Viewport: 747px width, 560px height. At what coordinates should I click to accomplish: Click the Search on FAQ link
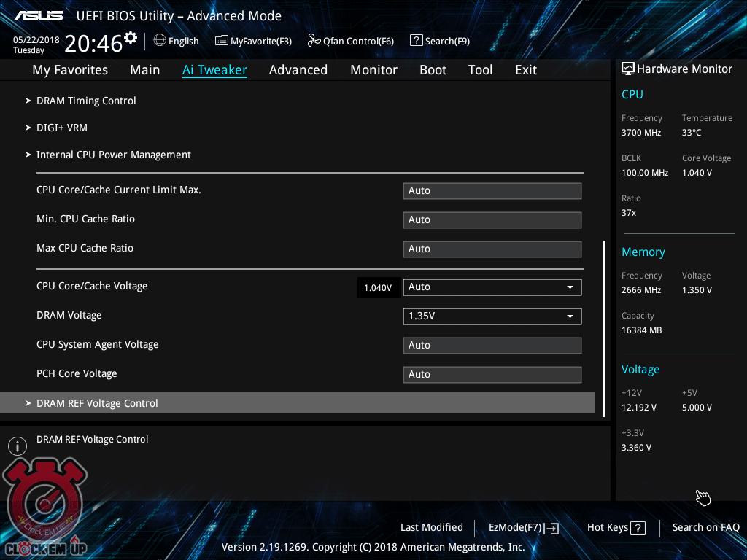point(705,527)
